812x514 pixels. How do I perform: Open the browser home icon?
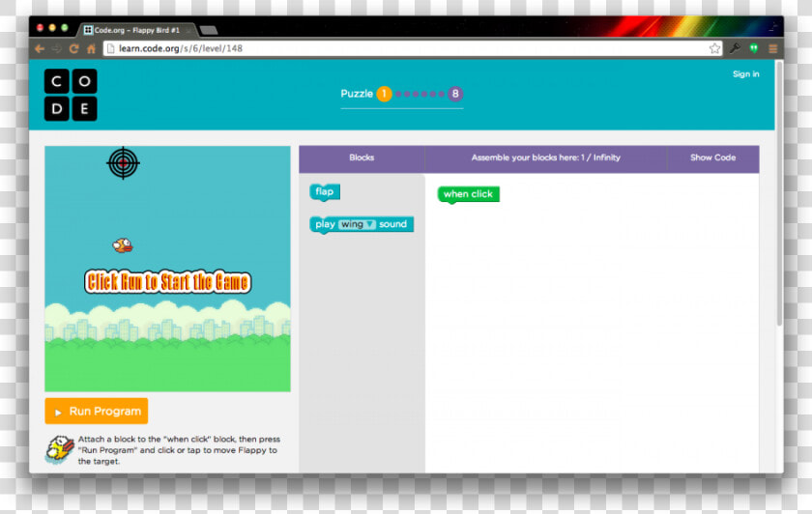[91, 48]
